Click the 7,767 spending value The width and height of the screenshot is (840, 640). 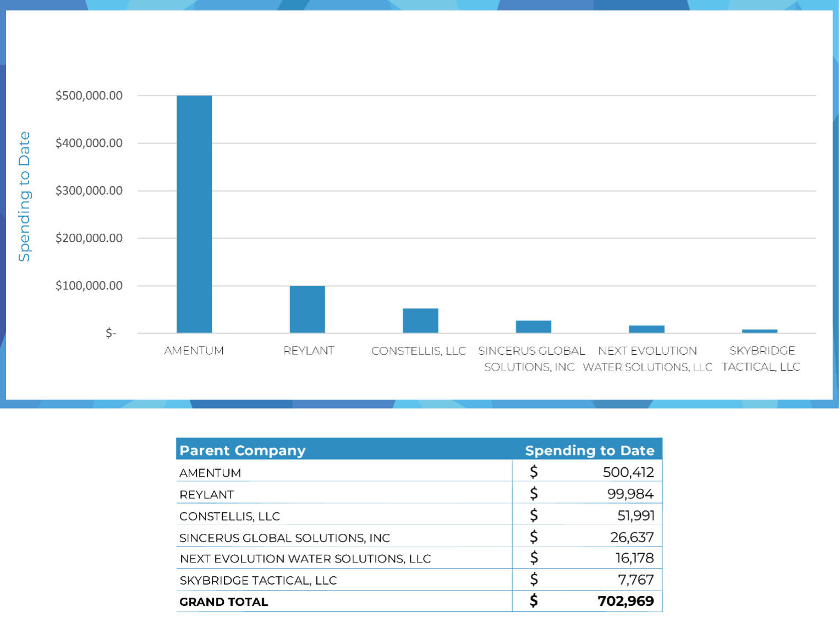636,580
